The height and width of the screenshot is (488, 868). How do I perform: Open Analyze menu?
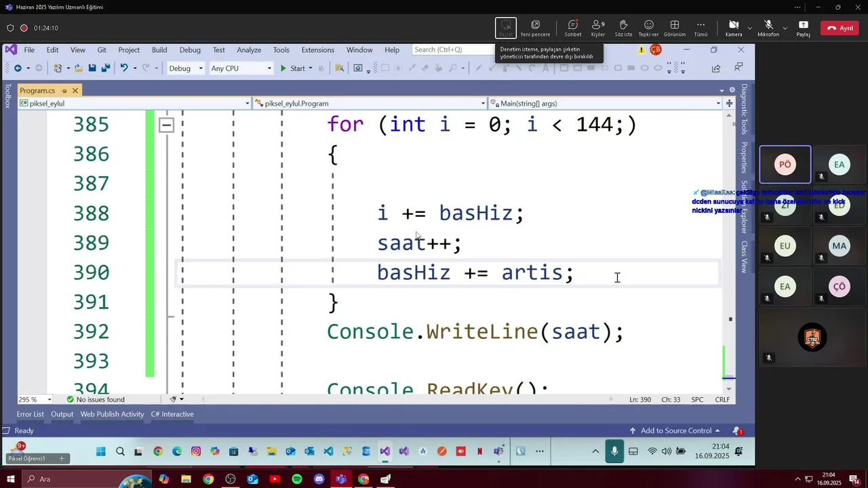[x=249, y=49]
